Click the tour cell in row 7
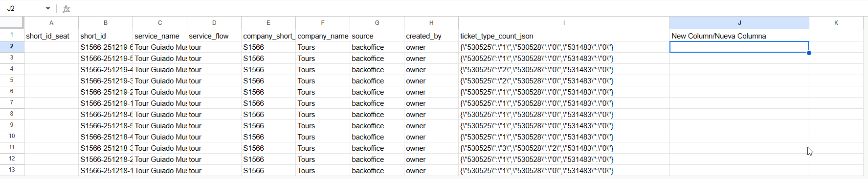The width and height of the screenshot is (868, 179). 214,103
